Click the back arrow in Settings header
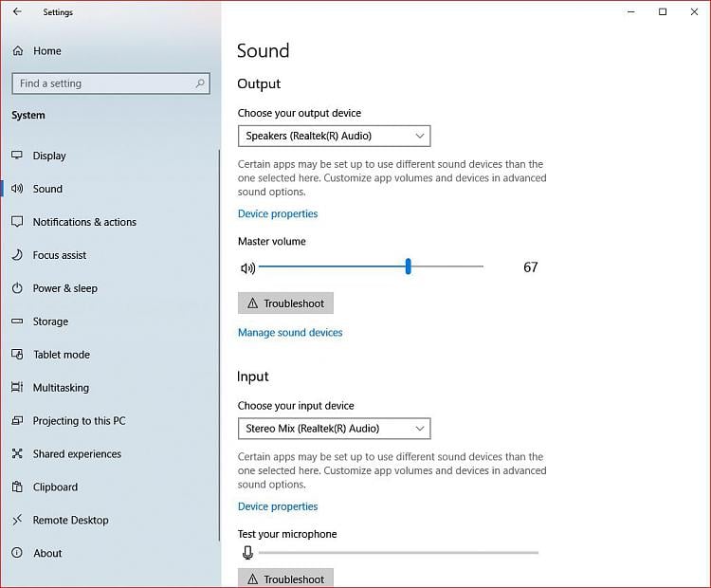This screenshot has width=711, height=588. click(17, 12)
